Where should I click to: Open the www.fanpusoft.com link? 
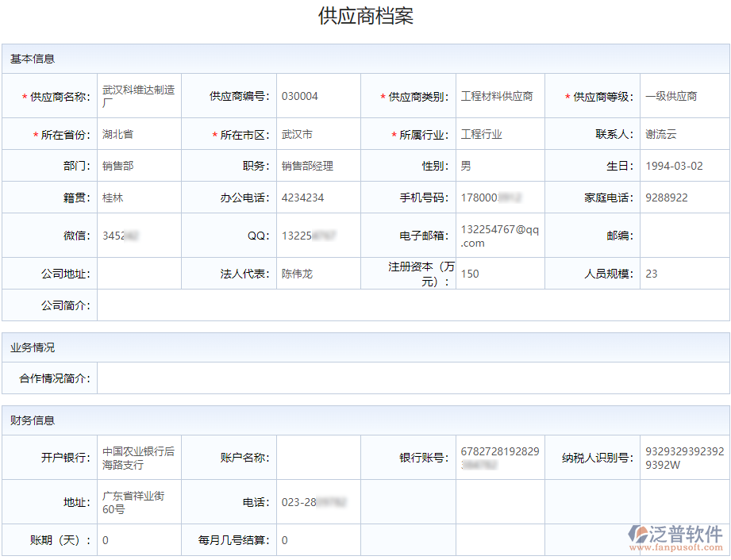[x=674, y=547]
